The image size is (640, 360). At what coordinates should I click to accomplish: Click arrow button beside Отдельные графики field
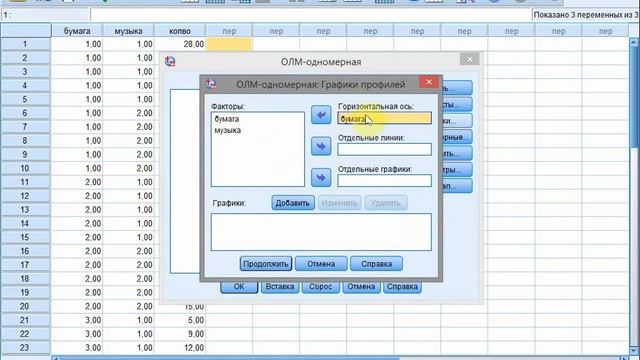(x=321, y=178)
